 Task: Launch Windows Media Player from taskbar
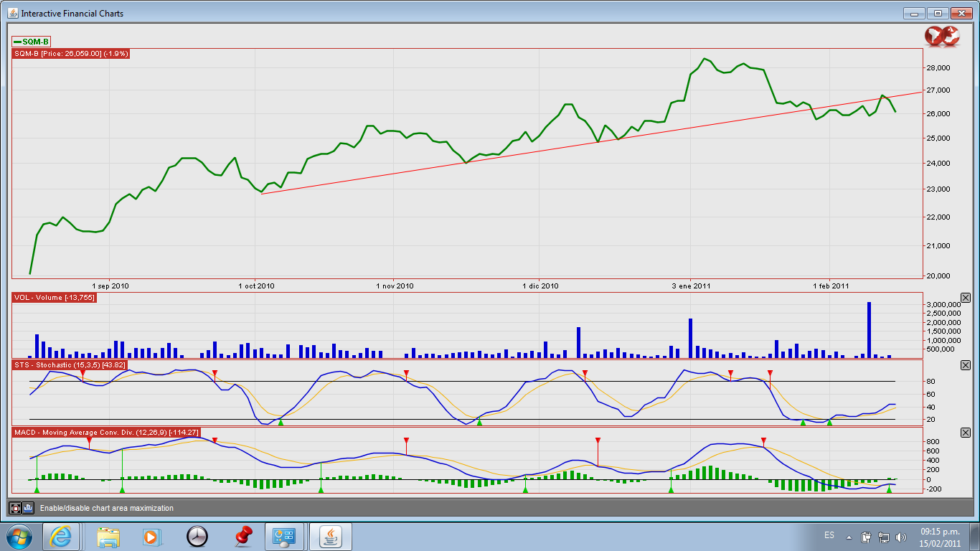coord(151,536)
